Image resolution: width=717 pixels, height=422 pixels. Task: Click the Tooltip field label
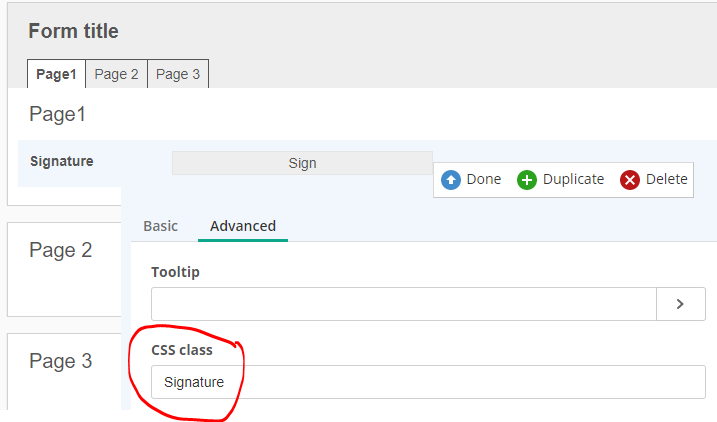point(175,272)
